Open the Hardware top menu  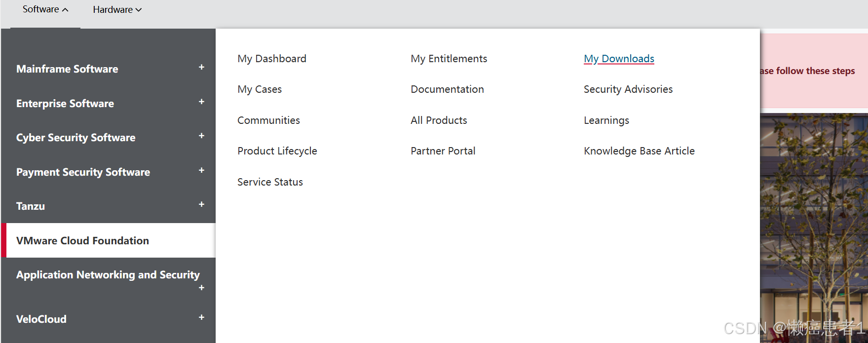pos(117,10)
